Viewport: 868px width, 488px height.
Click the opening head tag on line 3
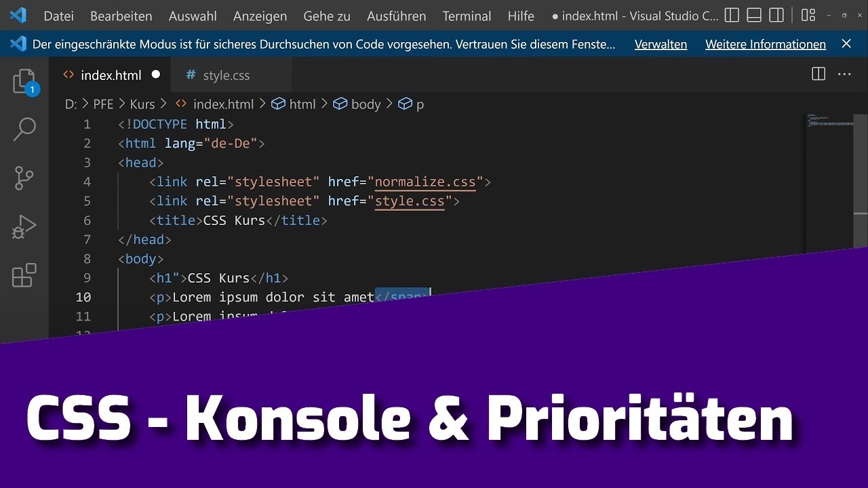[141, 163]
